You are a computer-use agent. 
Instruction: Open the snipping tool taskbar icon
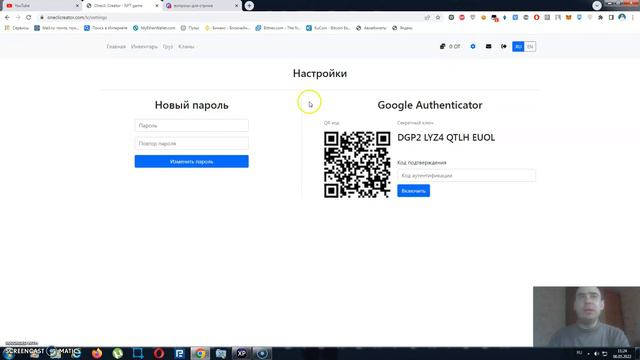[138, 353]
